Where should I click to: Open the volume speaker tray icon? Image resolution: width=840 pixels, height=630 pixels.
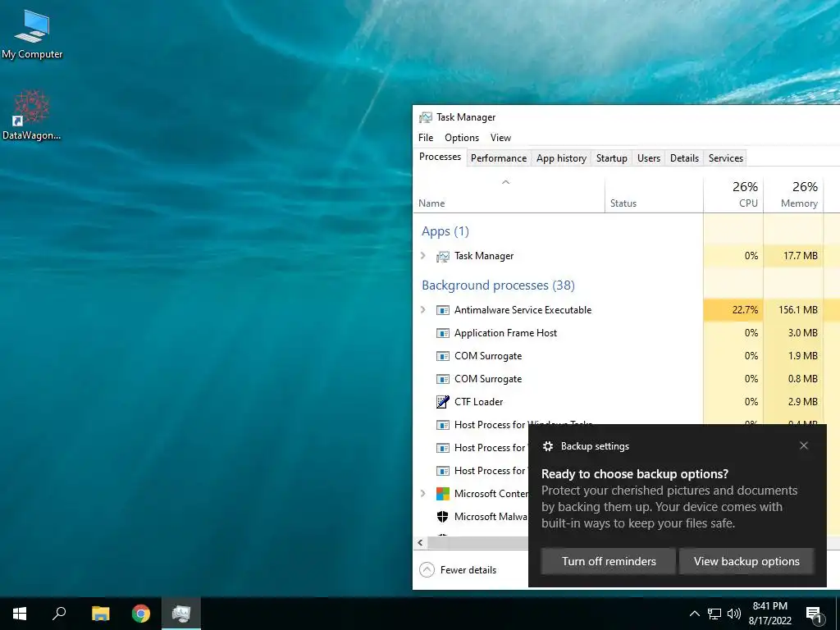pos(734,614)
